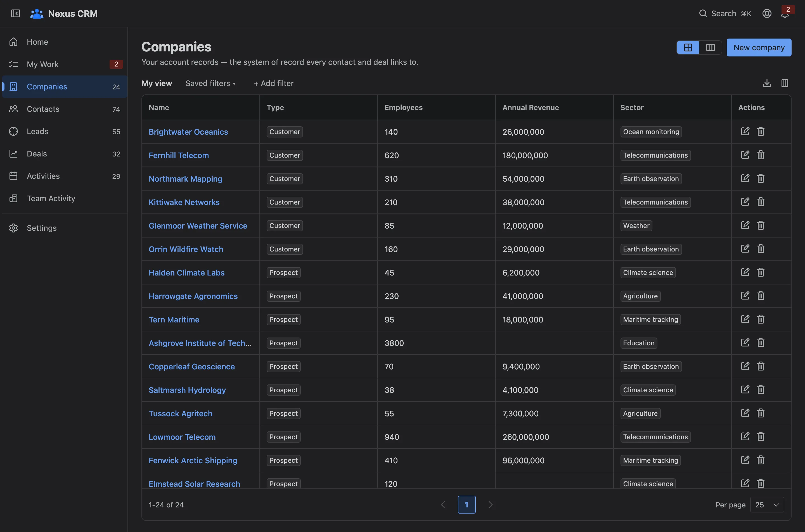Go to Activities in the sidebar
805x532 pixels.
click(x=65, y=176)
